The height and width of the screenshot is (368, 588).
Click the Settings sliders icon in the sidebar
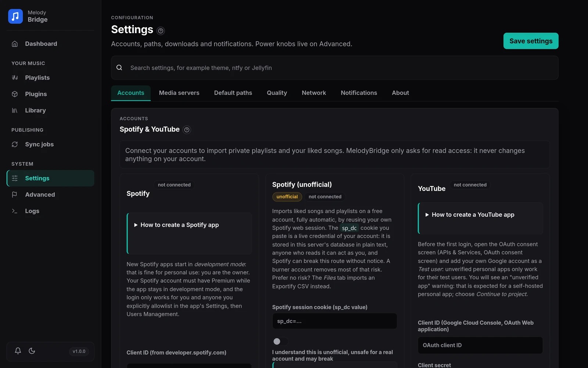pos(15,178)
